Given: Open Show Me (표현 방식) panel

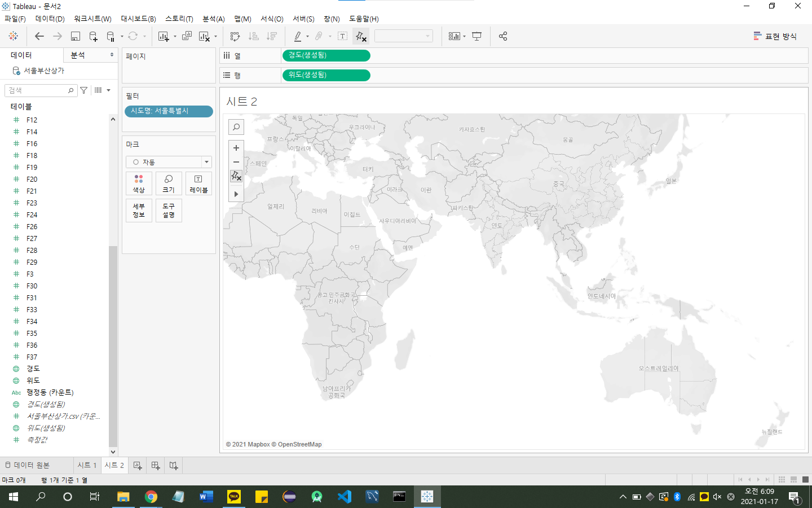Looking at the screenshot, I should click(x=775, y=36).
